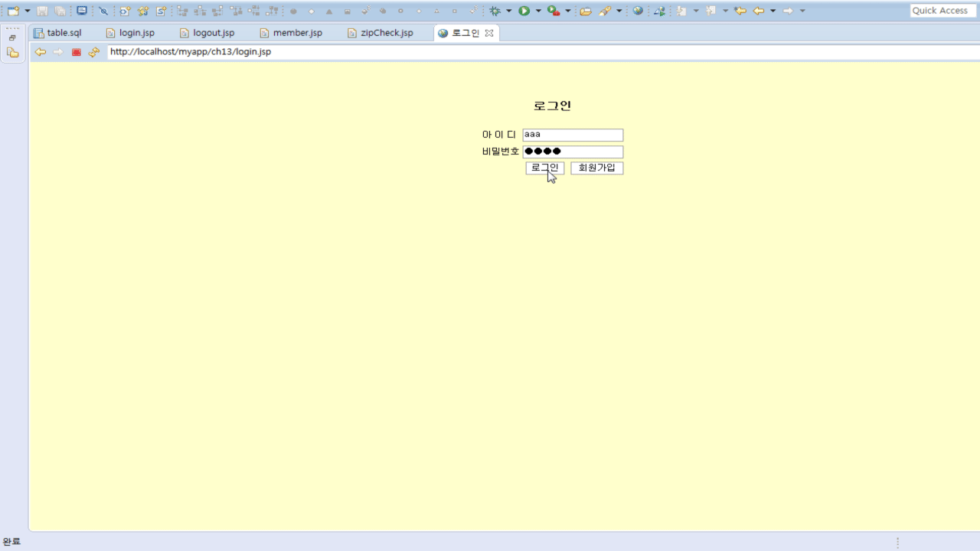Click into the Quick Access field
The width and height of the screenshot is (980, 551).
pos(943,11)
